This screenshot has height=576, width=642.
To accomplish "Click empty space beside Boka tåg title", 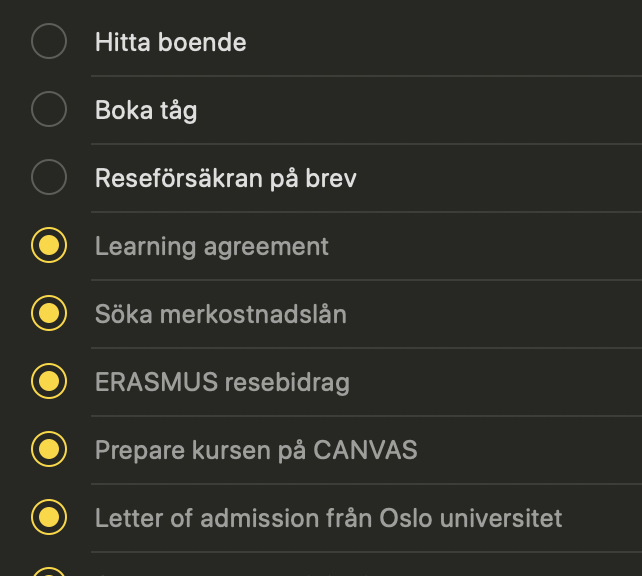I will point(418,110).
